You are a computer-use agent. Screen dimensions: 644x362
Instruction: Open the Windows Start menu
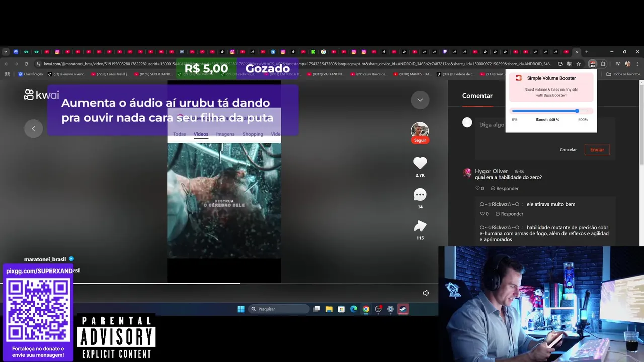(x=241, y=309)
